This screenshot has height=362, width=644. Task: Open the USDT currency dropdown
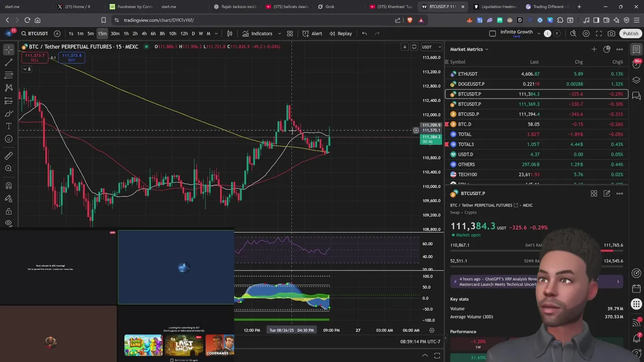click(432, 47)
